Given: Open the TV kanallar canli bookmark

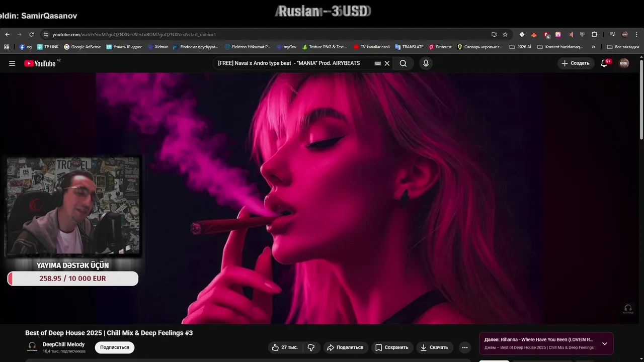Looking at the screenshot, I should [372, 47].
